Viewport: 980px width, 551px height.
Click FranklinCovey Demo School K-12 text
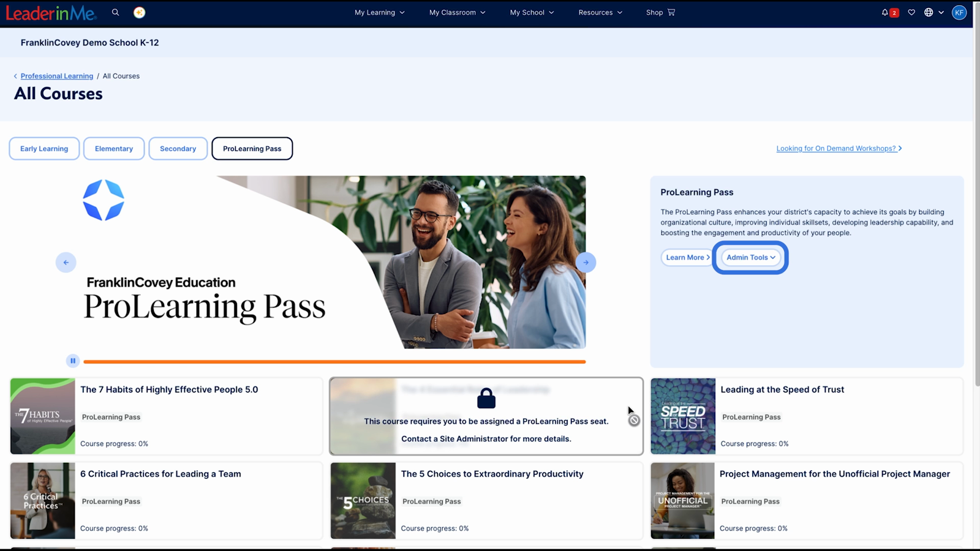click(89, 43)
